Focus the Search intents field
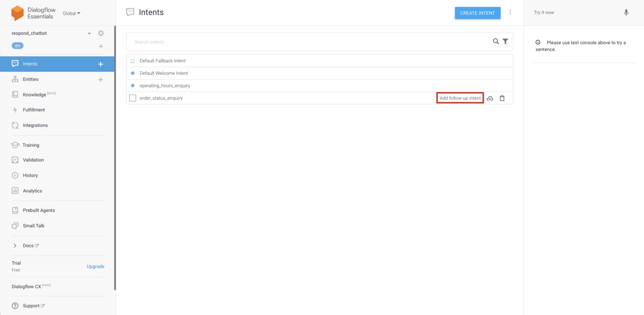Viewport: 644px width, 315px height. click(306, 42)
